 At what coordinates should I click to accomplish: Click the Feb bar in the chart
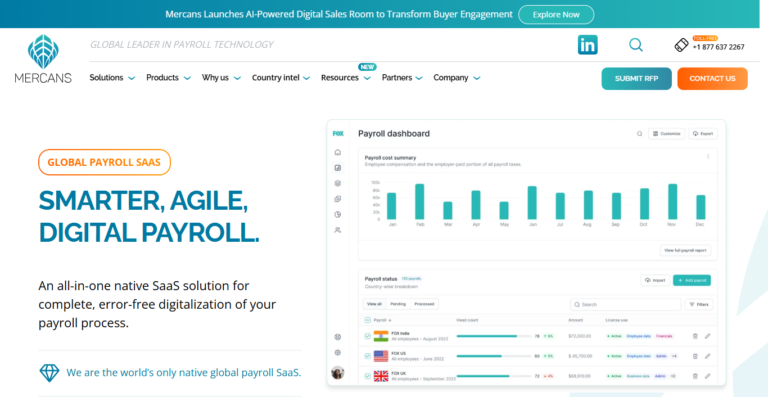tap(419, 202)
